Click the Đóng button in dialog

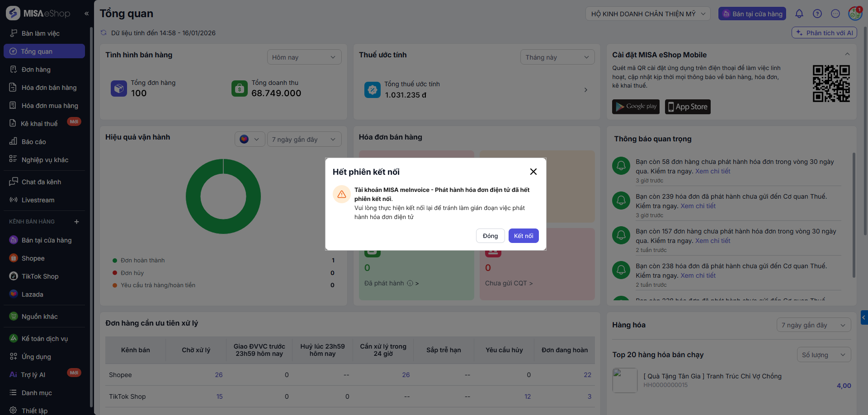pyautogui.click(x=490, y=236)
